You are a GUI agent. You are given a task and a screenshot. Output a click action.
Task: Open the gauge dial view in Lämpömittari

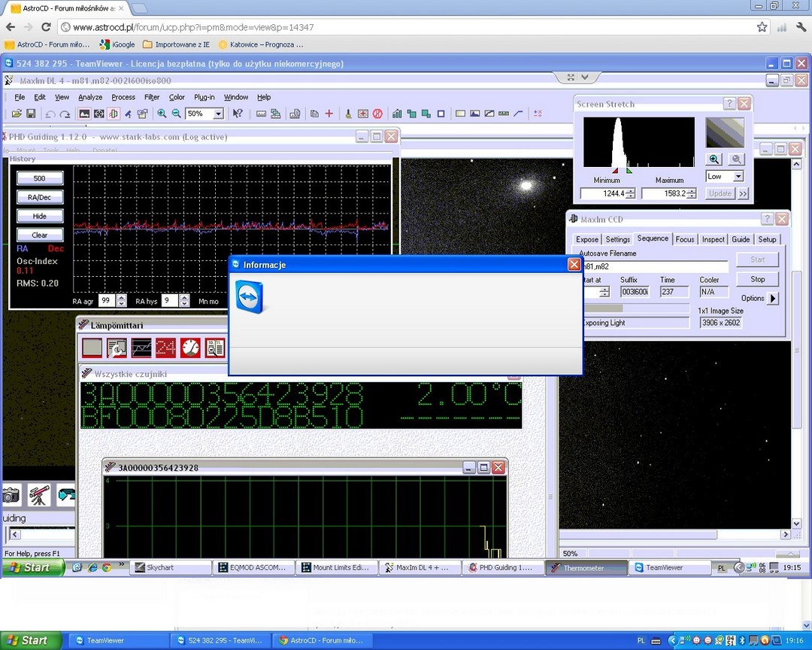190,348
